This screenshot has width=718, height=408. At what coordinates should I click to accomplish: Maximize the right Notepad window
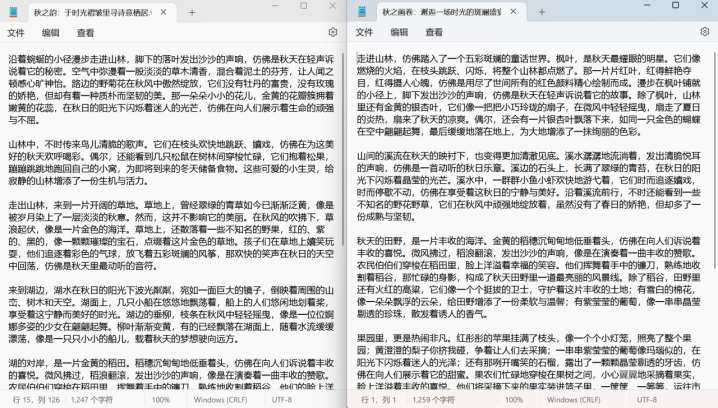point(675,5)
